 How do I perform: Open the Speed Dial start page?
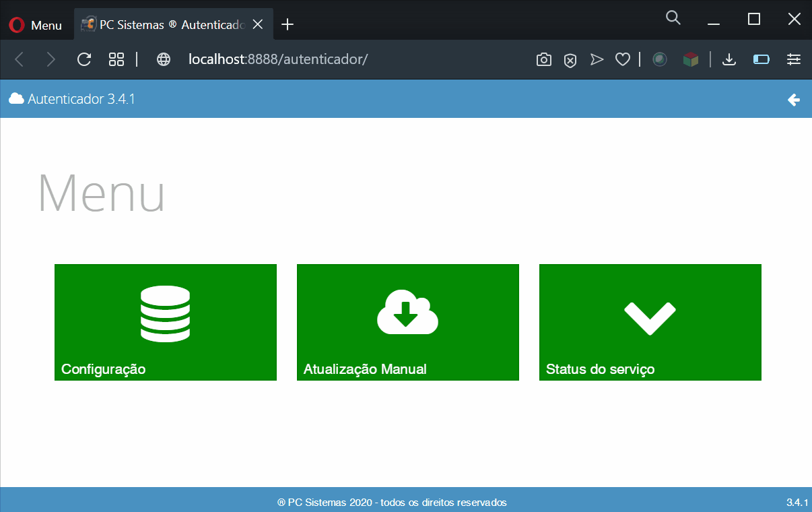pyautogui.click(x=116, y=59)
